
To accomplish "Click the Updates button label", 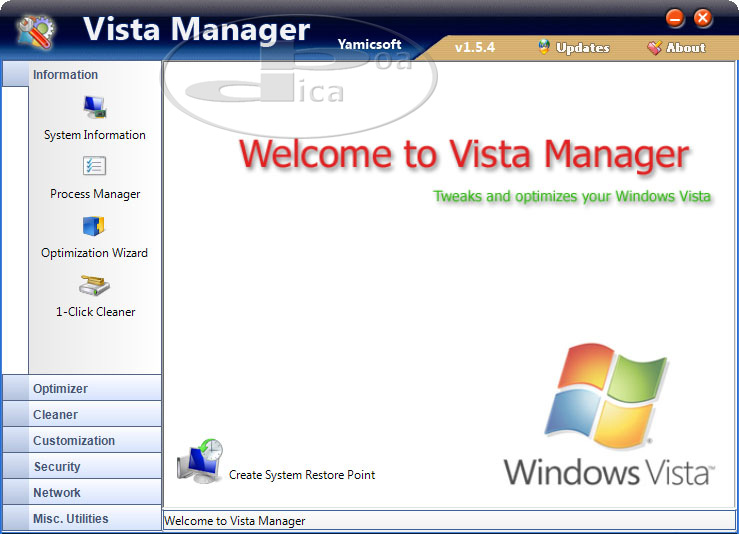I will tap(582, 47).
